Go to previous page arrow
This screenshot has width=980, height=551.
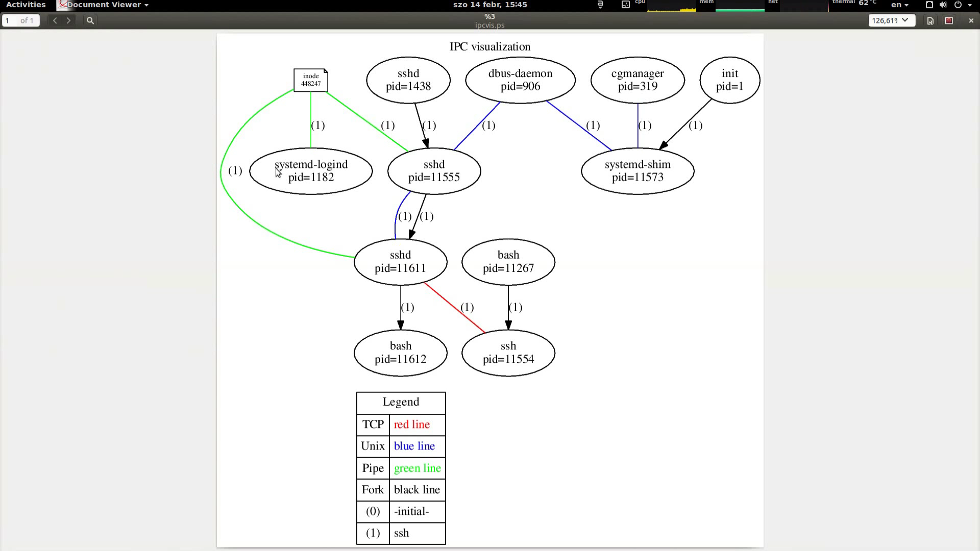(x=55, y=20)
